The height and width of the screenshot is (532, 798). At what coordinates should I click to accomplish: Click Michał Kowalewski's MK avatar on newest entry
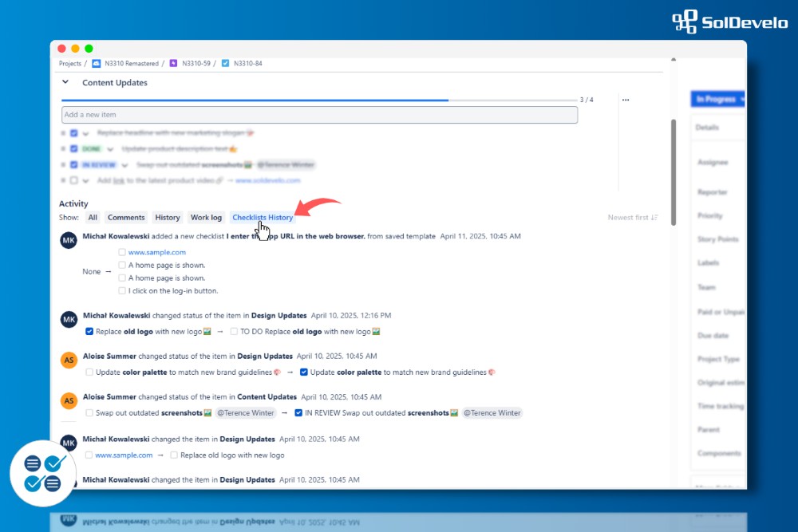[69, 239]
